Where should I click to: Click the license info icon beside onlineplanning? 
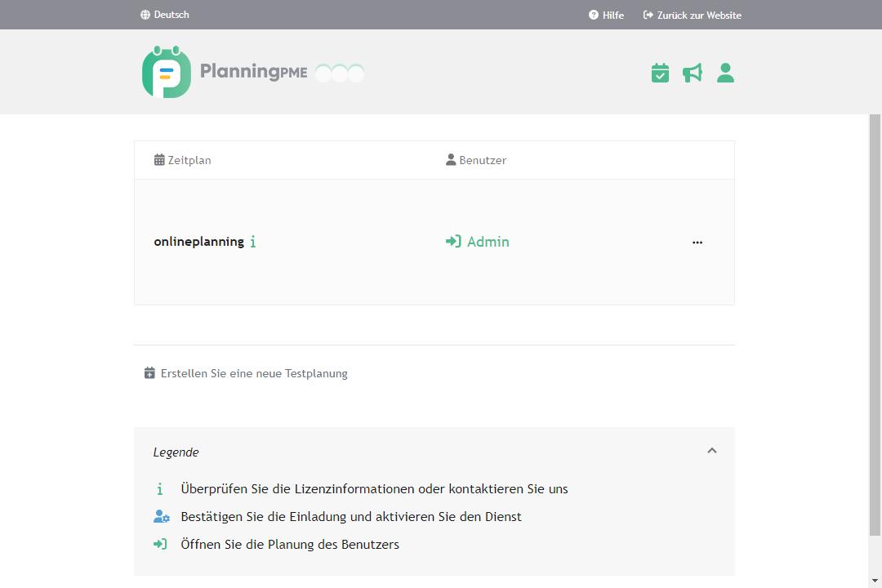[x=253, y=242]
